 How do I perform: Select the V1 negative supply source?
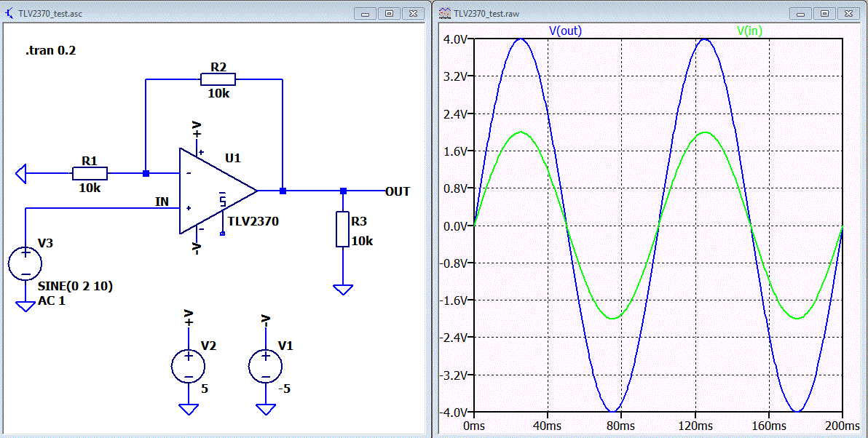point(265,366)
